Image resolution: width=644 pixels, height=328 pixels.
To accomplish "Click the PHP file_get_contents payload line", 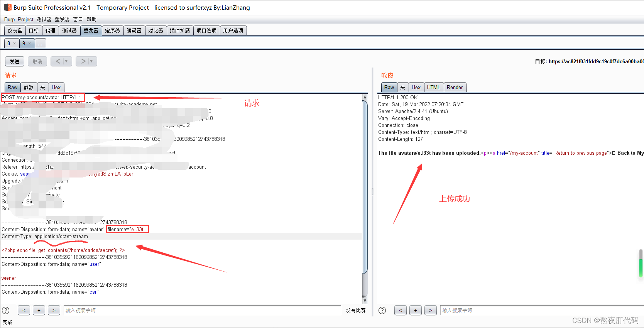I will 63,250.
